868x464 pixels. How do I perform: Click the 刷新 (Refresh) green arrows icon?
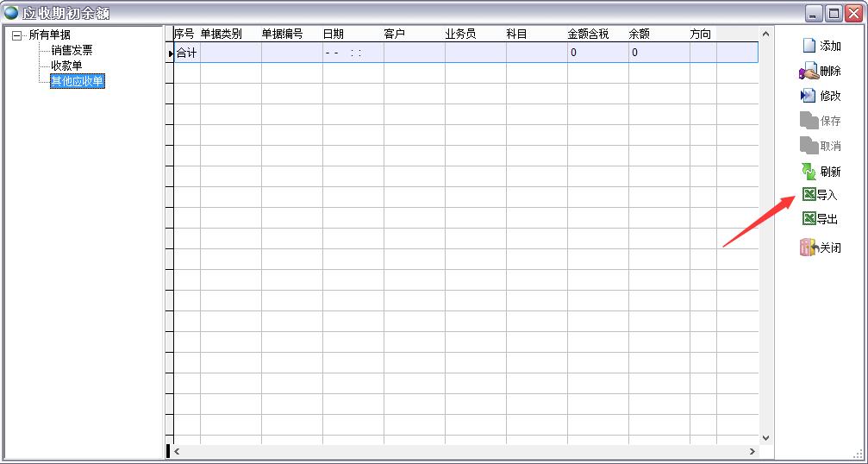(809, 172)
